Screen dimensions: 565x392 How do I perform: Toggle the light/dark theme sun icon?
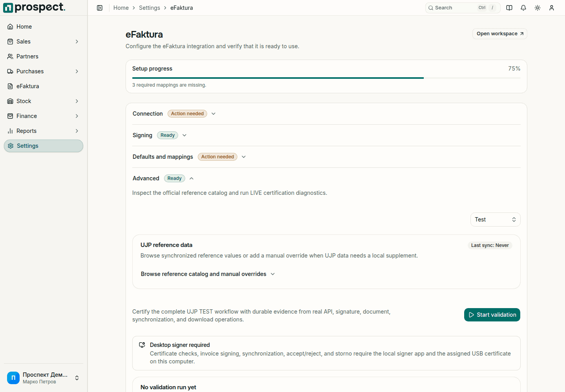point(538,8)
